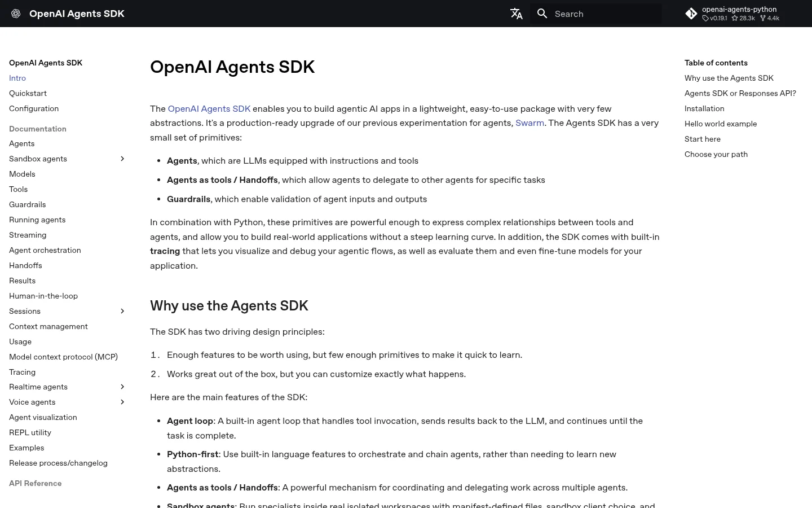
Task: Click the OpenAI logo icon in header
Action: coord(16,14)
